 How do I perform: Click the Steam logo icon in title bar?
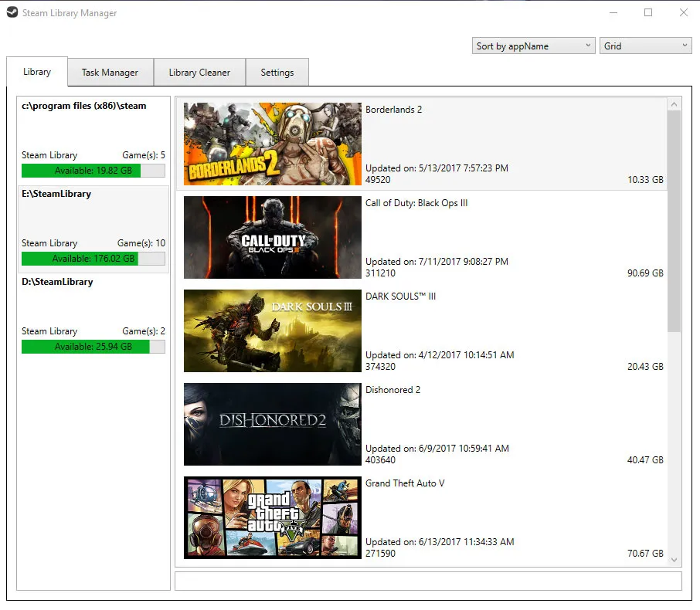click(12, 12)
